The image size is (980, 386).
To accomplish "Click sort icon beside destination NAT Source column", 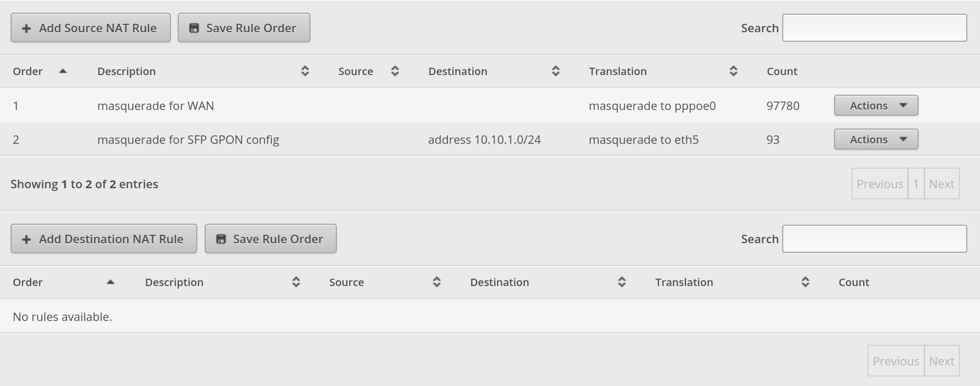I will click(437, 282).
